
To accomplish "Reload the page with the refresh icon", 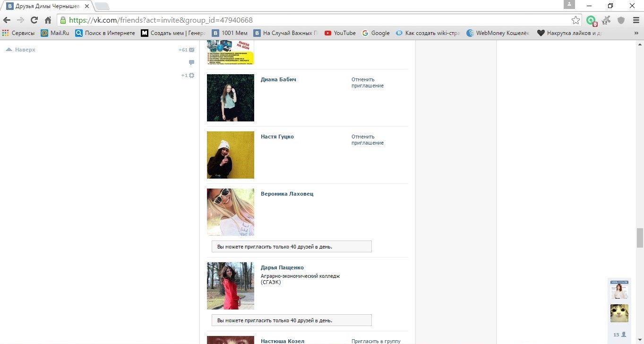I will tap(34, 20).
